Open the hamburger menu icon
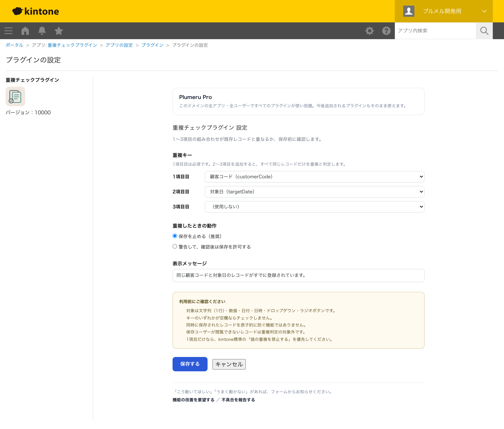Image resolution: width=504 pixels, height=429 pixels. 8,31
